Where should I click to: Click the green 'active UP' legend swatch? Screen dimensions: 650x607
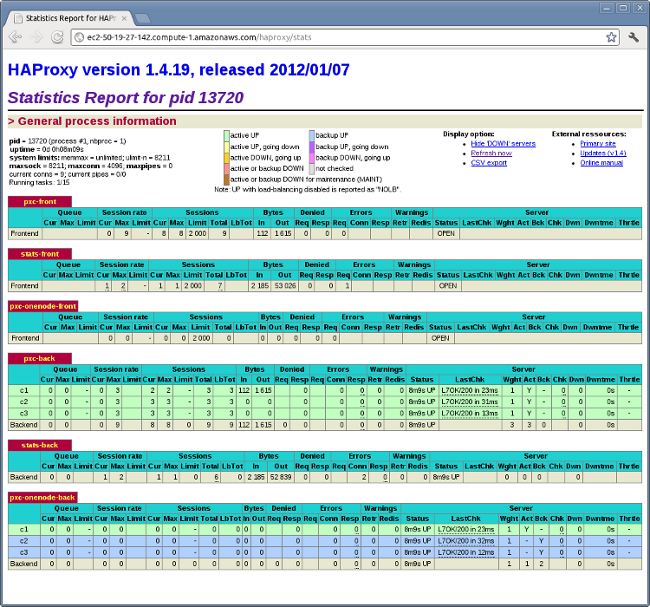click(x=227, y=134)
